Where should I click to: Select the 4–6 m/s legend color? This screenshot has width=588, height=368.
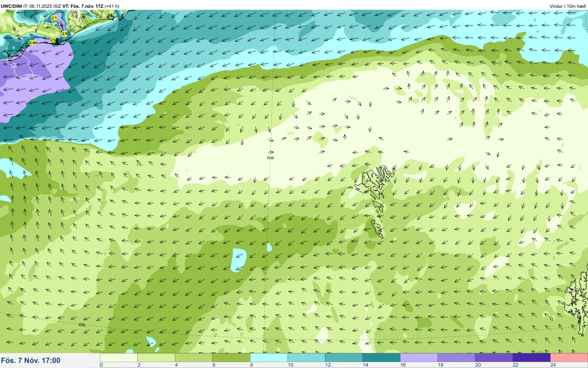point(194,357)
